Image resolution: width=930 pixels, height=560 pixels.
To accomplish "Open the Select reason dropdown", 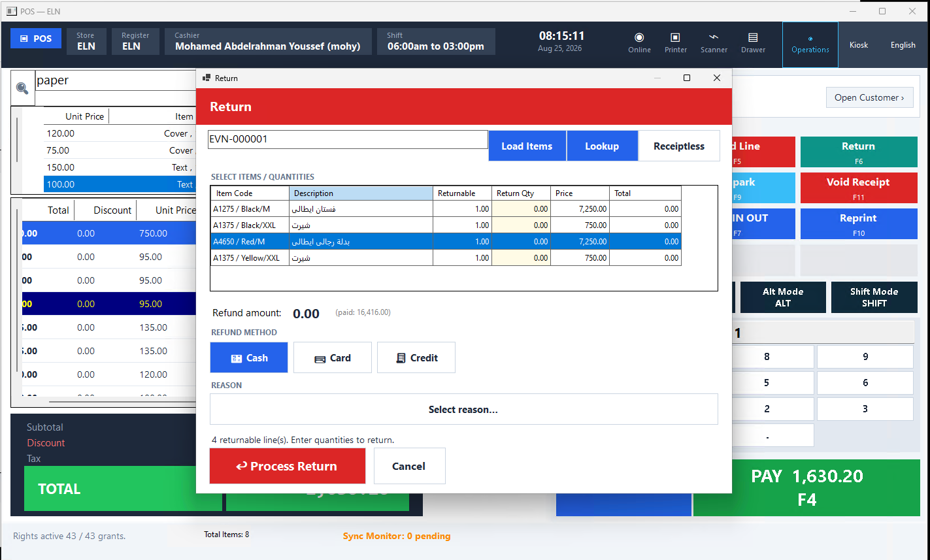I will pyautogui.click(x=463, y=409).
